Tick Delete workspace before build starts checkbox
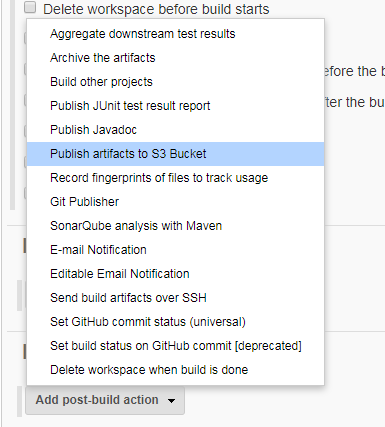 click(x=30, y=7)
